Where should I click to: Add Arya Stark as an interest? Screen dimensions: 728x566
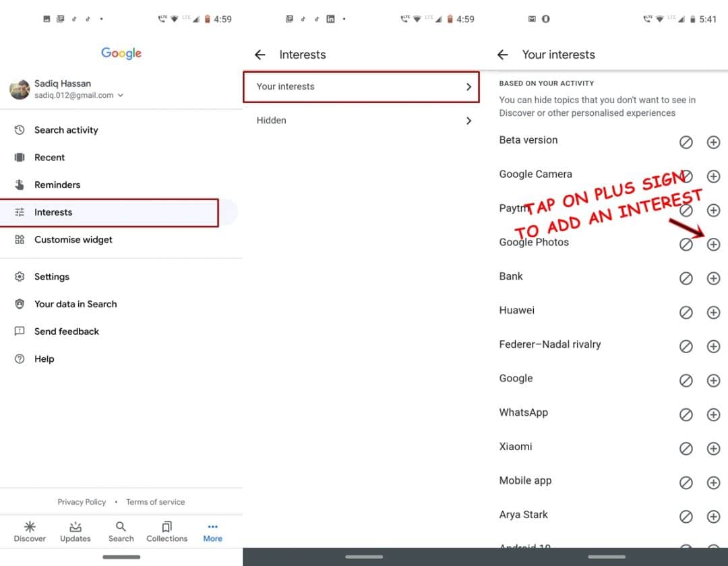pyautogui.click(x=713, y=516)
